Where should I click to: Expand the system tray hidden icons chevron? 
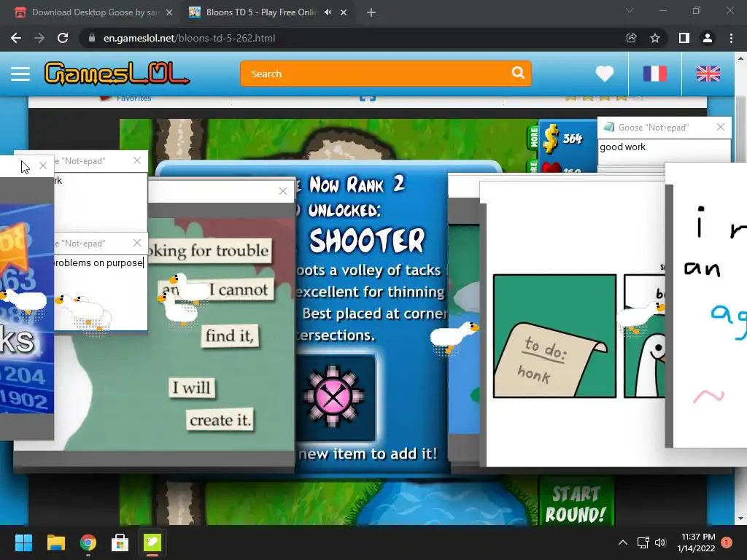tap(623, 542)
